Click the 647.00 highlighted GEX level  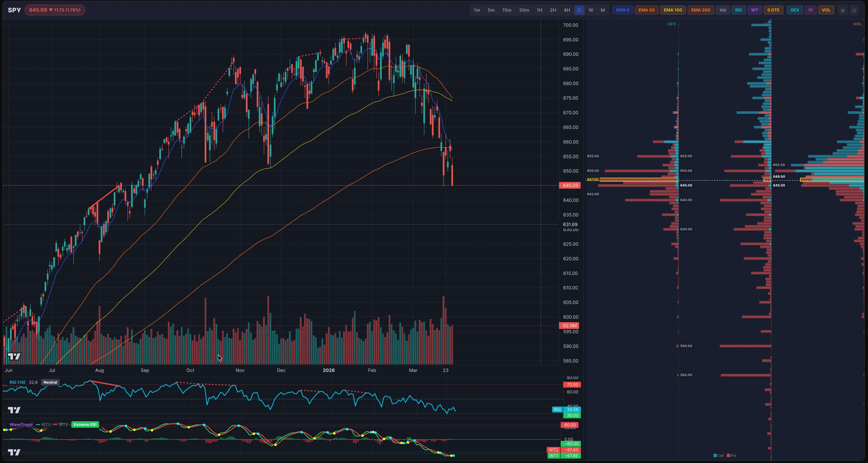[x=593, y=179]
